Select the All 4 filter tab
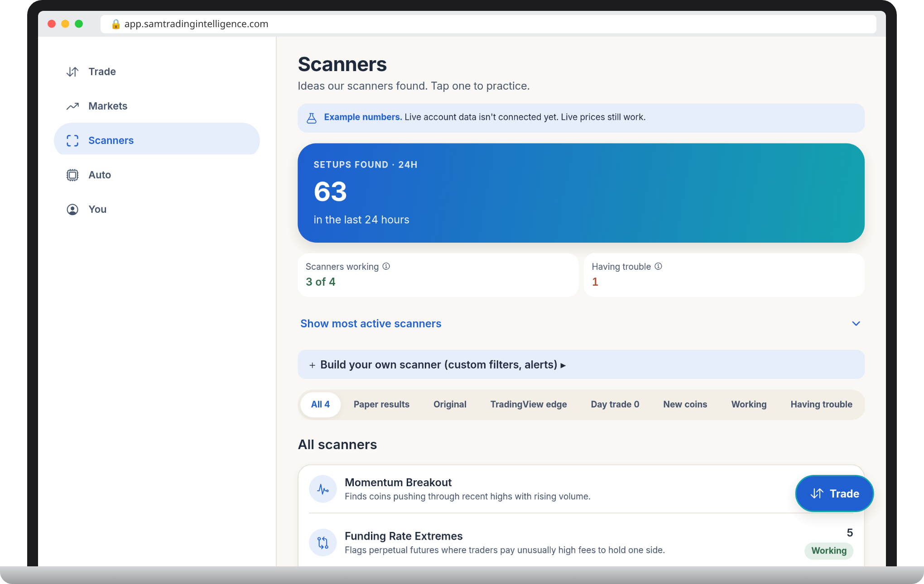This screenshot has height=584, width=924. 320,404
